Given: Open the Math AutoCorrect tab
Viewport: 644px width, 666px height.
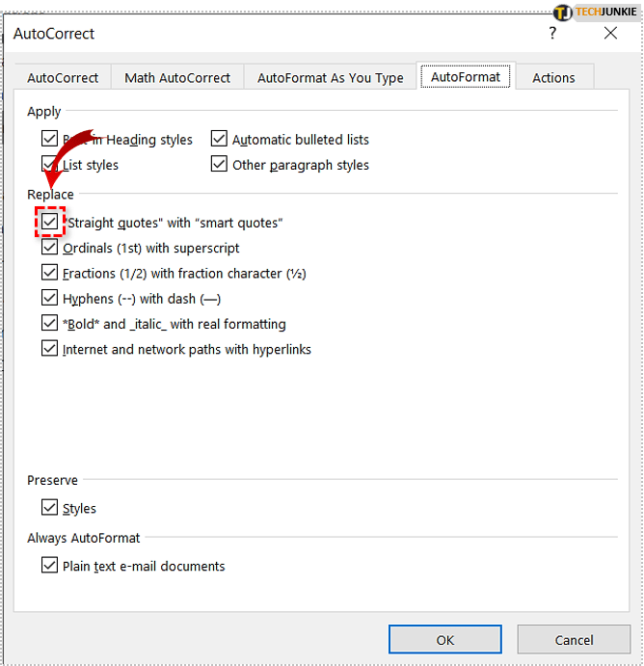Looking at the screenshot, I should 177,78.
